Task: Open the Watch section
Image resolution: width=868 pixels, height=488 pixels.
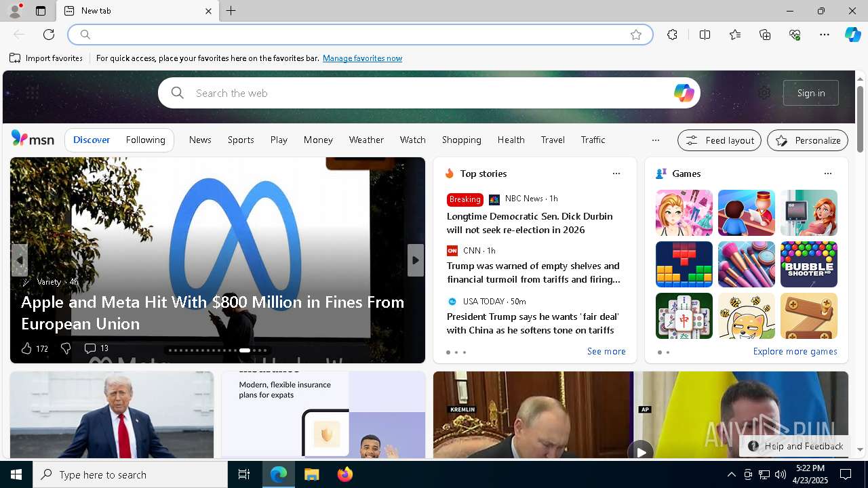Action: point(412,140)
